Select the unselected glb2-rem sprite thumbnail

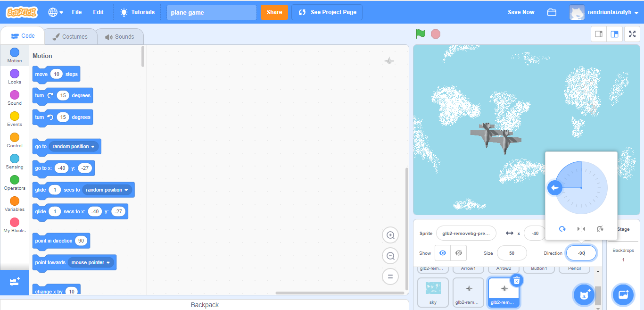pyautogui.click(x=469, y=293)
